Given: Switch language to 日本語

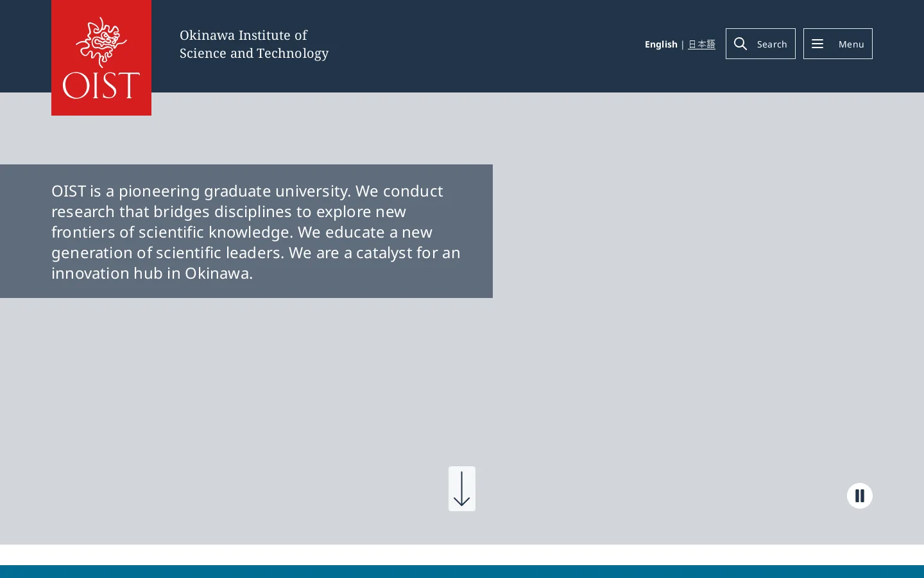Looking at the screenshot, I should click(701, 44).
